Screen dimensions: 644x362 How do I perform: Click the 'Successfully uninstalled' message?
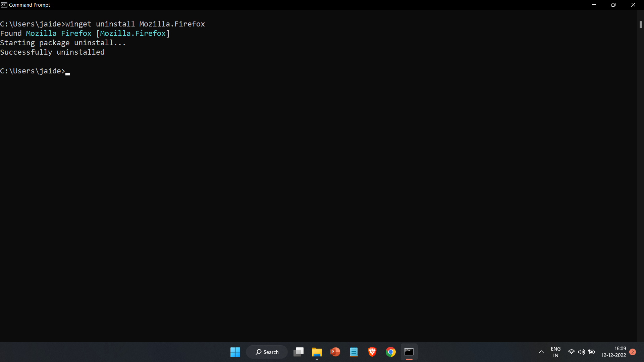click(x=52, y=52)
